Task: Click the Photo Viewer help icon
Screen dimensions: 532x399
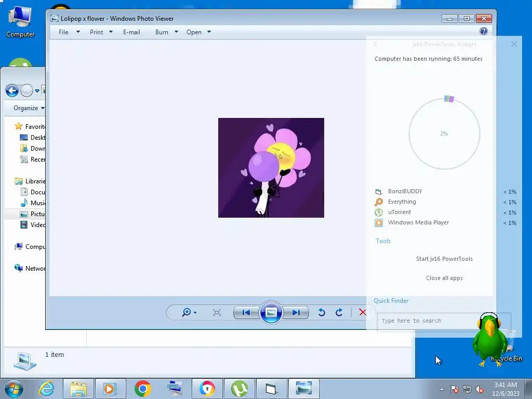Action: 484,31
